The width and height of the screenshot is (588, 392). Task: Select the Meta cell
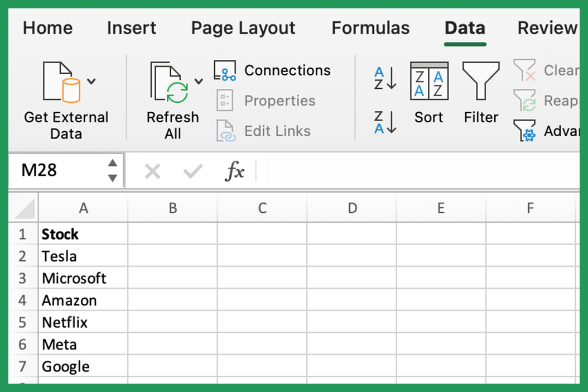pyautogui.click(x=83, y=345)
